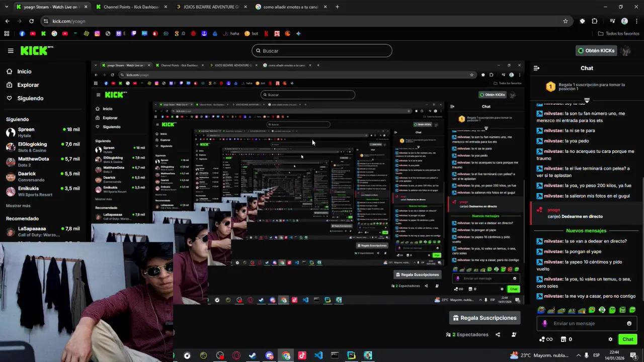Open the Emikukis channel
644x362 pixels.
pyautogui.click(x=43, y=191)
